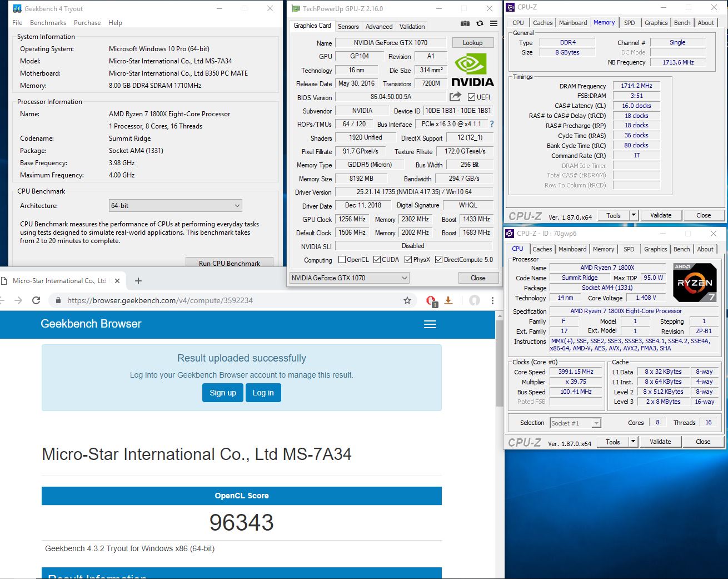
Task: Click Validate in CPU-Z memory window
Action: point(661,215)
